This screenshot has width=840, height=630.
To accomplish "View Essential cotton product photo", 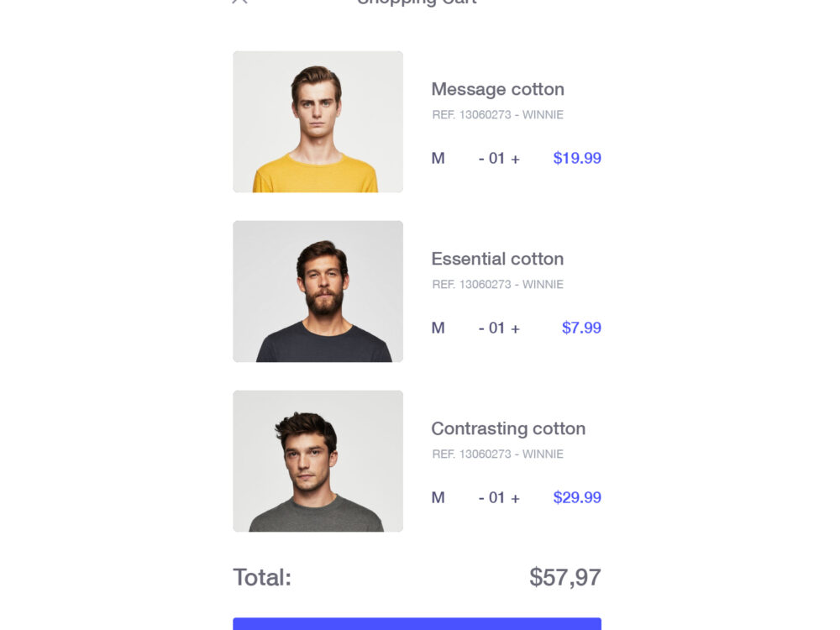I will (x=318, y=291).
